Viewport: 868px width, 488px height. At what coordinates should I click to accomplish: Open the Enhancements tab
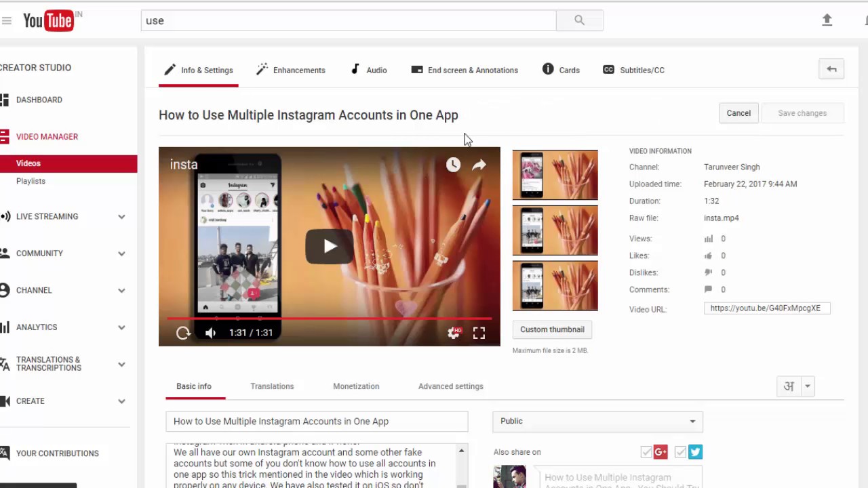[x=291, y=70]
